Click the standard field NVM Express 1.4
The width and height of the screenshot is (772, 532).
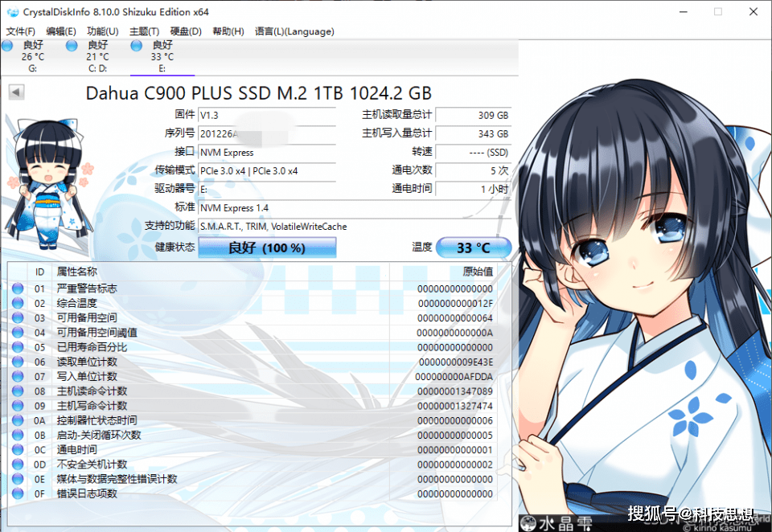click(x=355, y=208)
